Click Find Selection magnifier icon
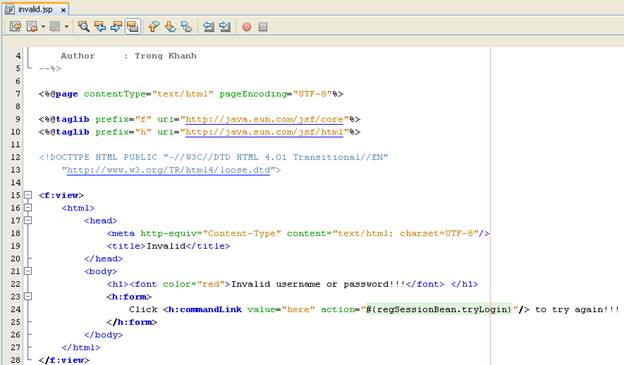 pos(83,27)
